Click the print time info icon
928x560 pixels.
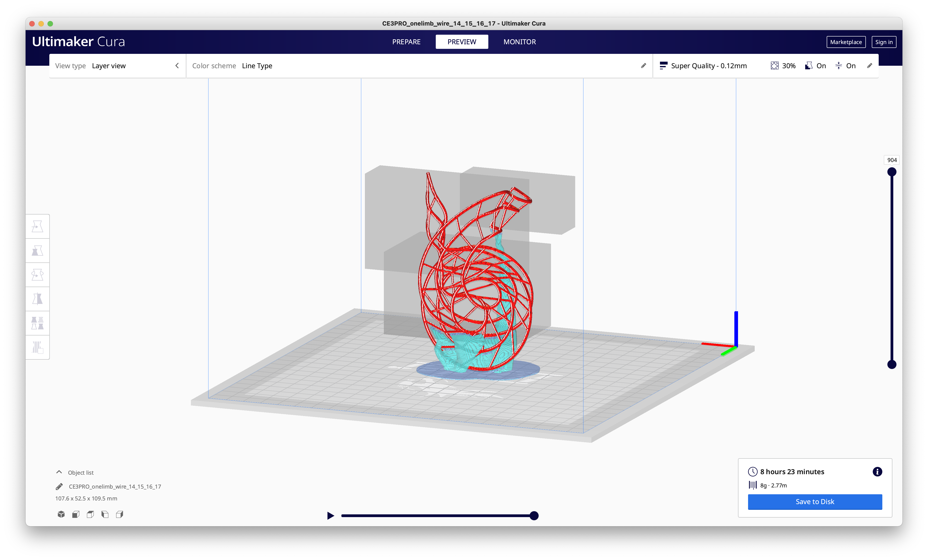point(877,471)
